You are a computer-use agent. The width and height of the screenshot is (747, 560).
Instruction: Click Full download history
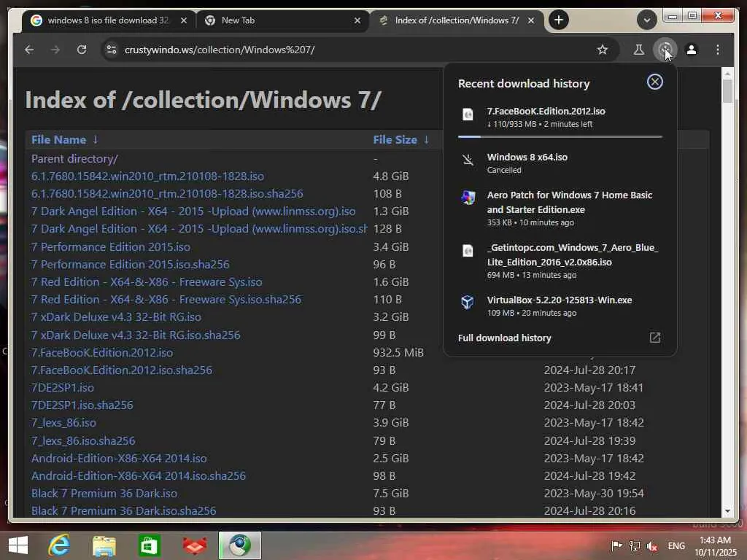click(505, 338)
